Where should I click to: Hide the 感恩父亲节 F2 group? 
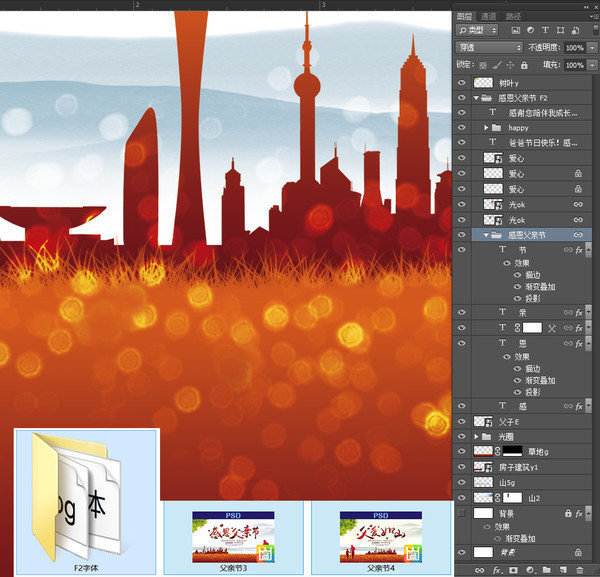[462, 98]
